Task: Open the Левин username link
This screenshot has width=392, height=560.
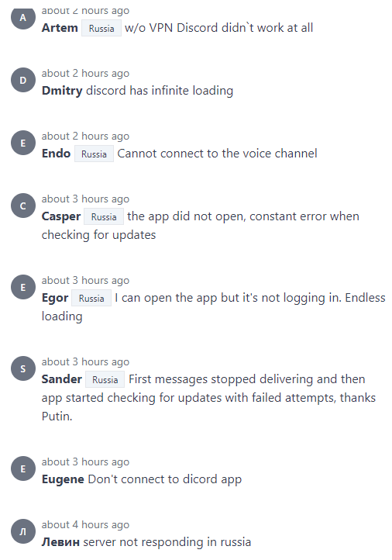Action: 60,542
